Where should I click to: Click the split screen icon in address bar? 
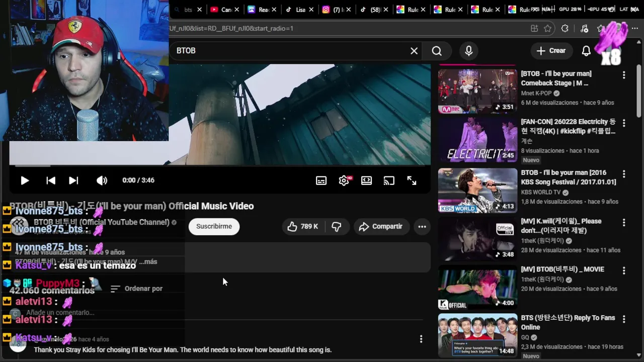tap(534, 29)
